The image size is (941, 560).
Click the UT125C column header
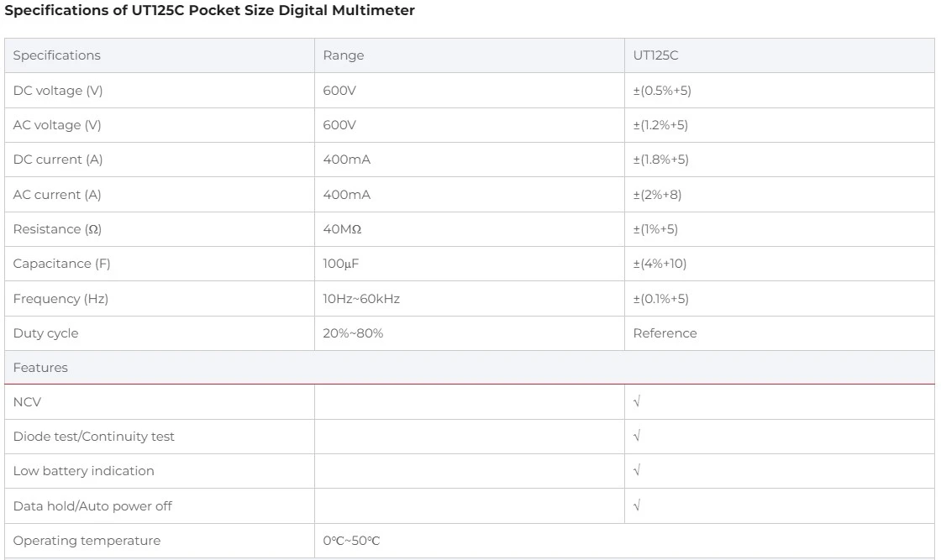655,55
